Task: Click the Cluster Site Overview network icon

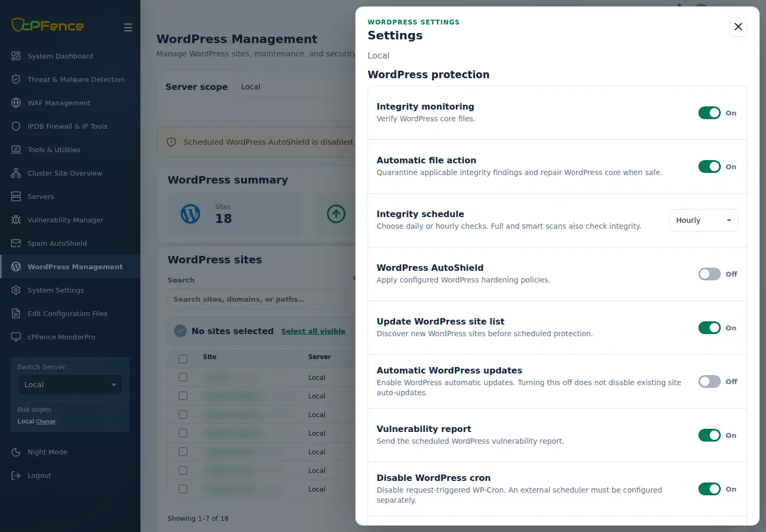Action: point(16,173)
